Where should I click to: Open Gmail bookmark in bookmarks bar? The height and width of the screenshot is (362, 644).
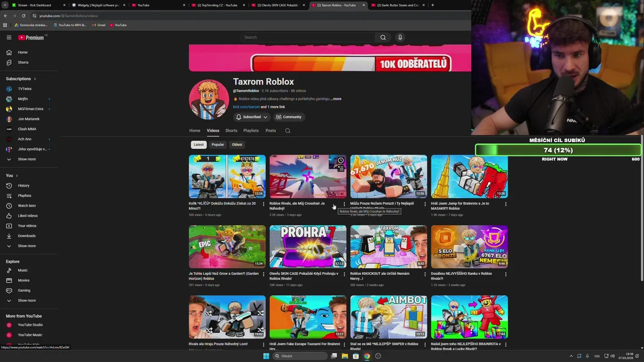point(99,25)
